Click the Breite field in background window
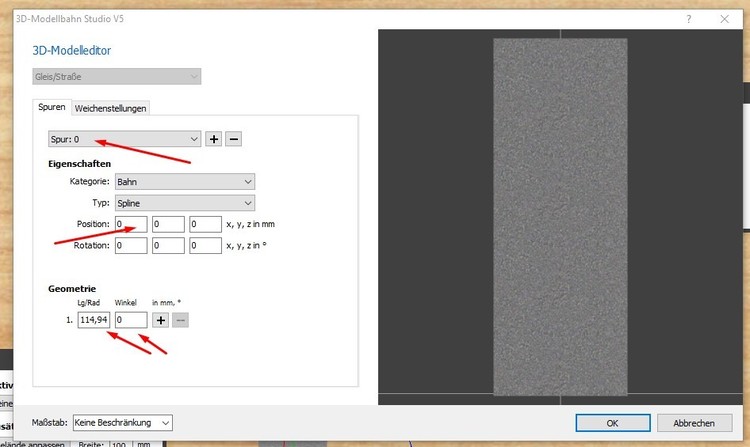Viewport: 750px width, 447px height. 119,444
